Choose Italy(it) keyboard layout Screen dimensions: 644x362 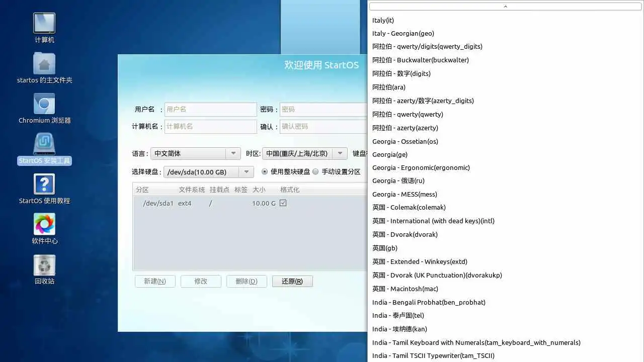tap(506, 20)
